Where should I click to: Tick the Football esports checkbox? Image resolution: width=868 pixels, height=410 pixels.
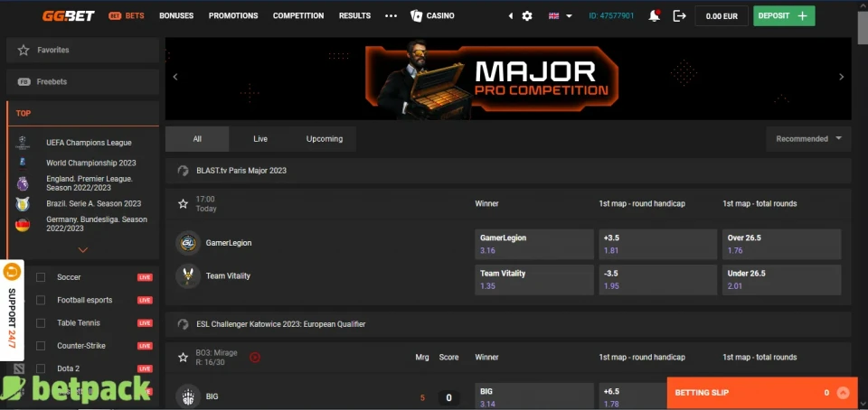tap(41, 300)
